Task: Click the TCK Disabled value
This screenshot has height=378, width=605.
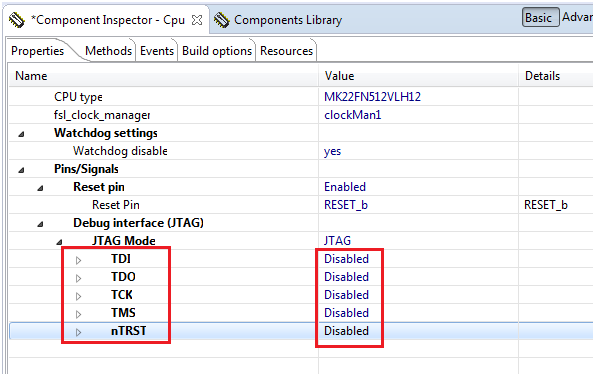Action: point(346,295)
